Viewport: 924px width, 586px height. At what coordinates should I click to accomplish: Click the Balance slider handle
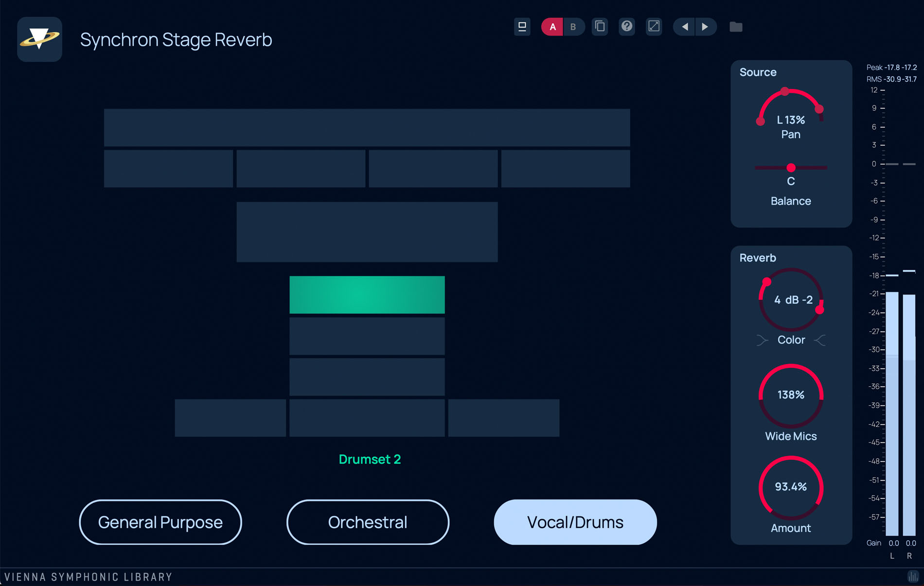pyautogui.click(x=791, y=168)
